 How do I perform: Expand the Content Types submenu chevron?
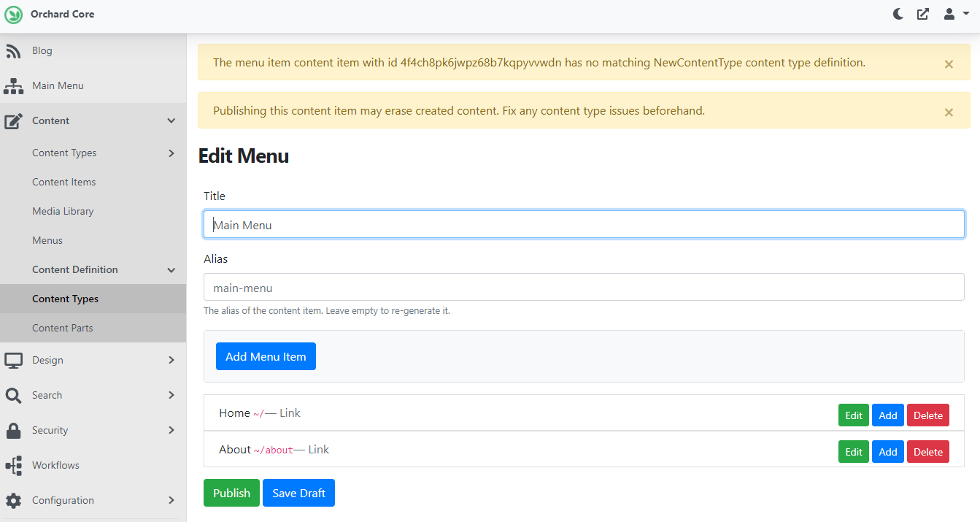tap(171, 153)
